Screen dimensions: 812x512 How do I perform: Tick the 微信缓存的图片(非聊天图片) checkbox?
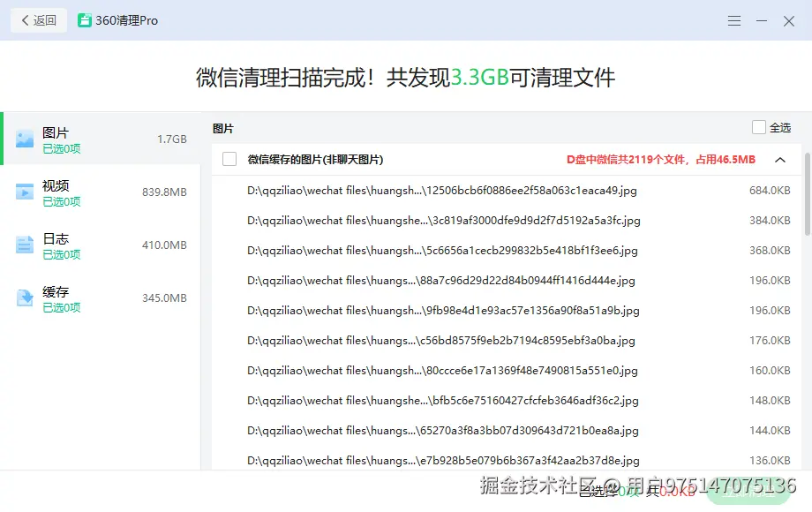tap(229, 159)
